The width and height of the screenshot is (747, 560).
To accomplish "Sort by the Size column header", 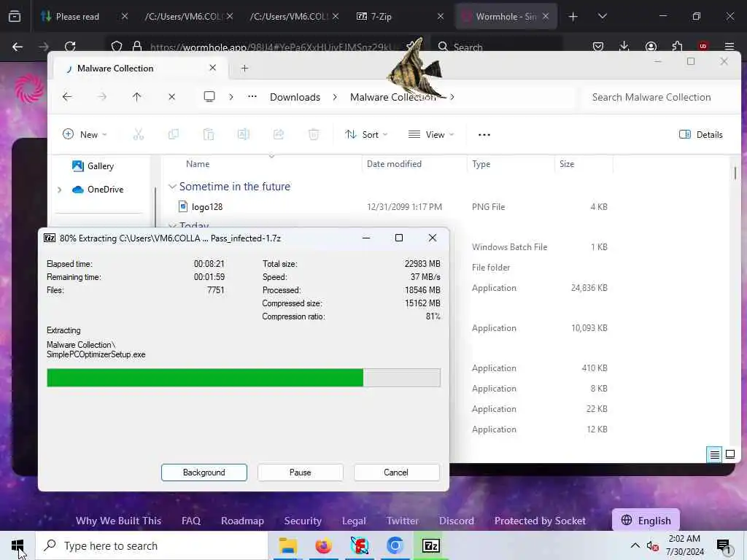I will point(566,164).
